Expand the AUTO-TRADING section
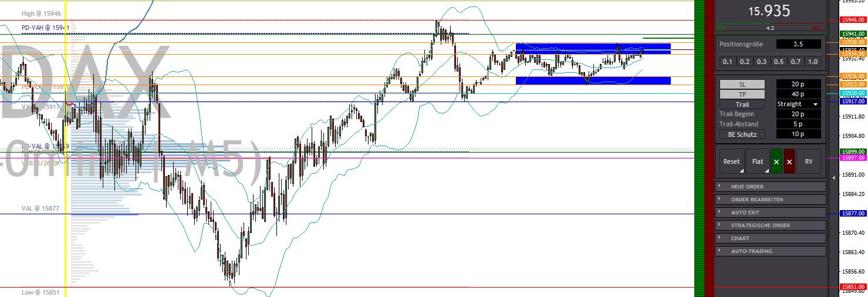 [x=771, y=251]
